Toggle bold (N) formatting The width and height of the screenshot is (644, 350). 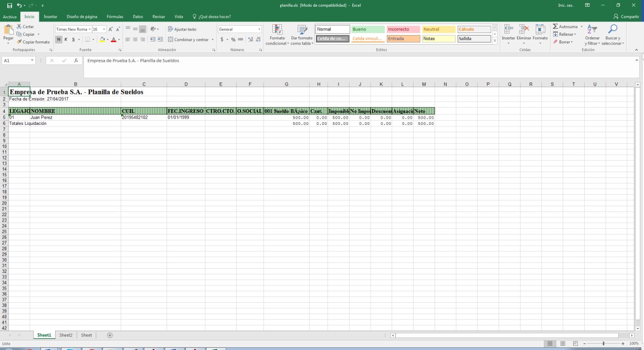coord(59,39)
